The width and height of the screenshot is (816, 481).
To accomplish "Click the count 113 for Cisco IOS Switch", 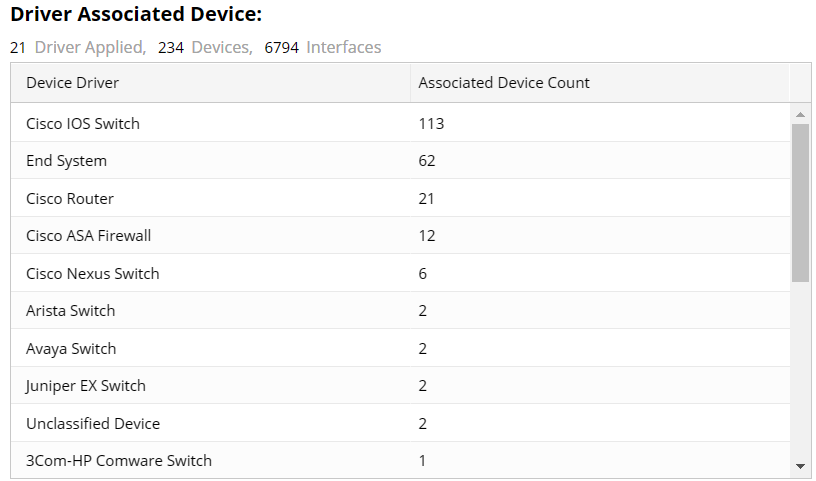I will point(431,124).
